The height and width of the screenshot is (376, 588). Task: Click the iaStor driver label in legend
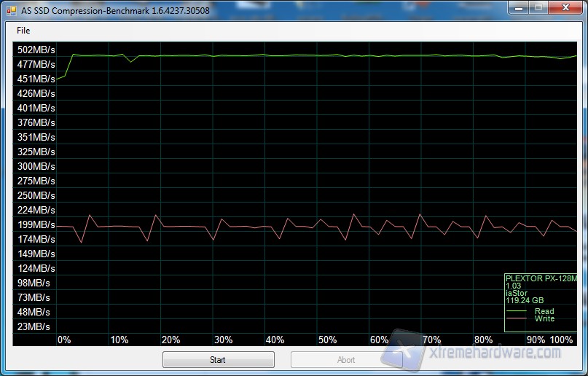tap(516, 293)
